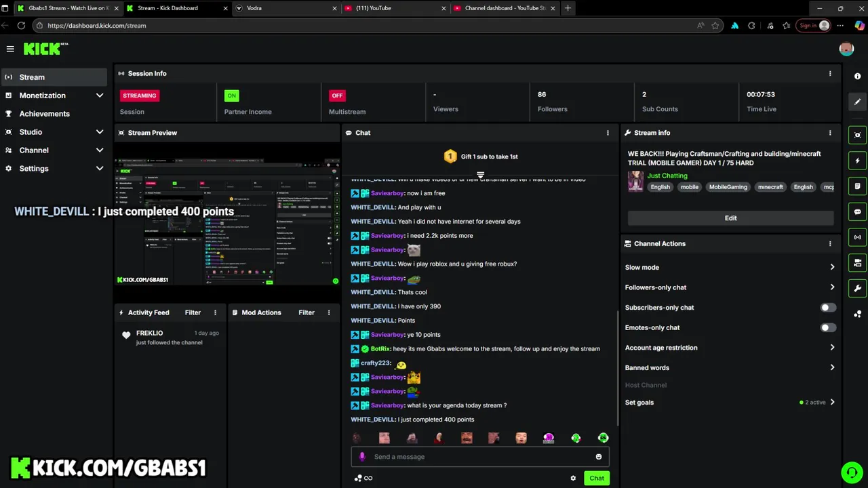Click the green Chat send button

click(x=597, y=479)
